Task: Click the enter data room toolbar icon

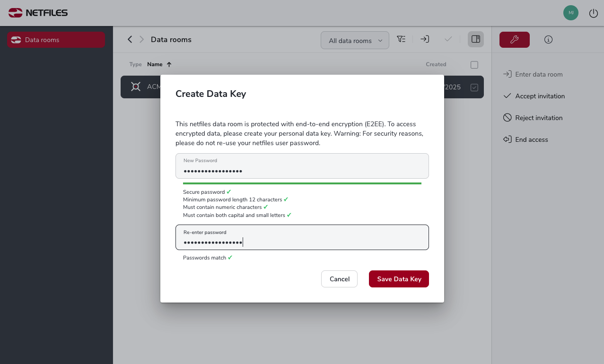Action: [x=425, y=39]
